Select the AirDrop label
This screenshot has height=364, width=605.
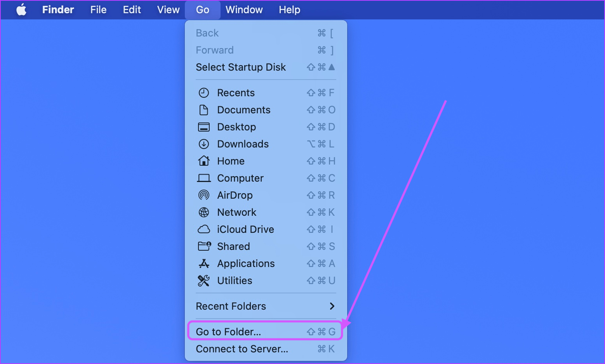click(235, 195)
